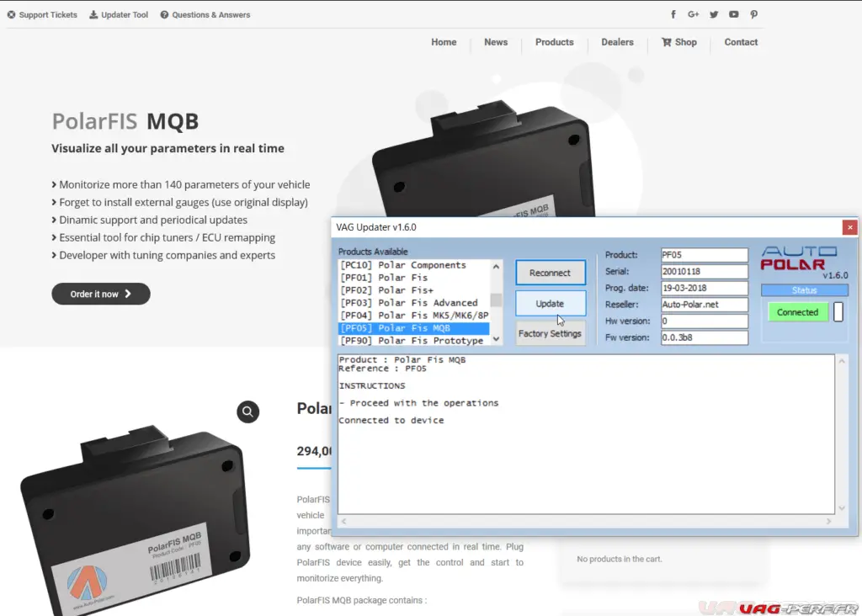Image resolution: width=862 pixels, height=616 pixels.
Task: Click the Serial input field
Action: point(705,272)
